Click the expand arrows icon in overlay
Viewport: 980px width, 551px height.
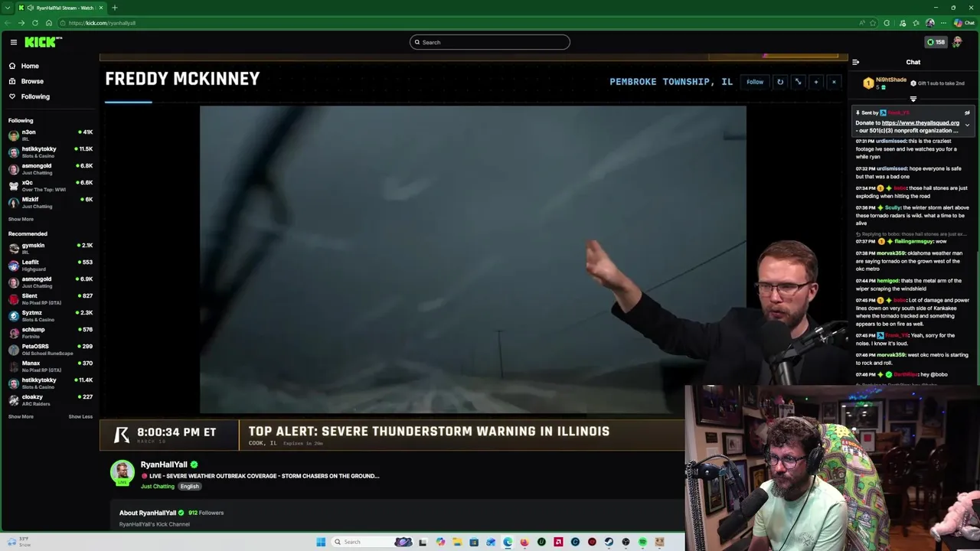point(798,82)
